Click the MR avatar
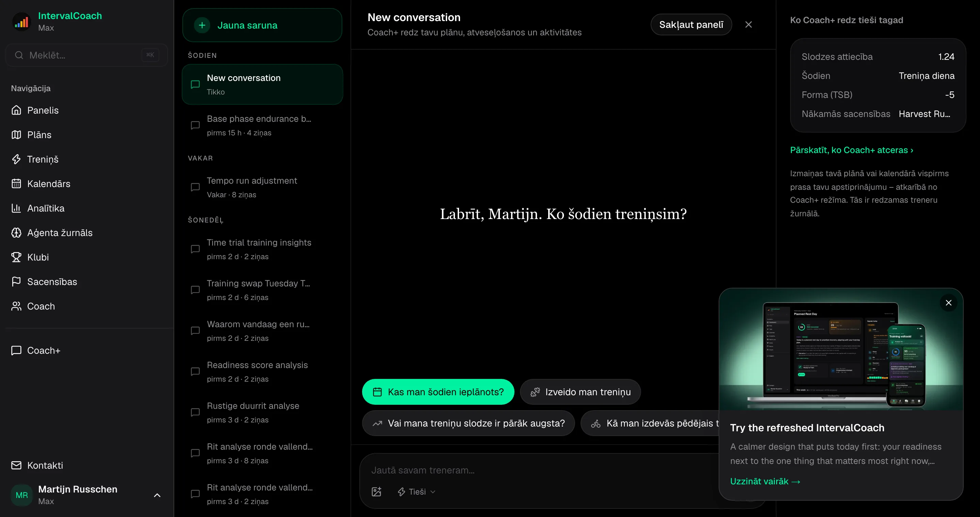Viewport: 980px width, 517px height. pyautogui.click(x=22, y=495)
